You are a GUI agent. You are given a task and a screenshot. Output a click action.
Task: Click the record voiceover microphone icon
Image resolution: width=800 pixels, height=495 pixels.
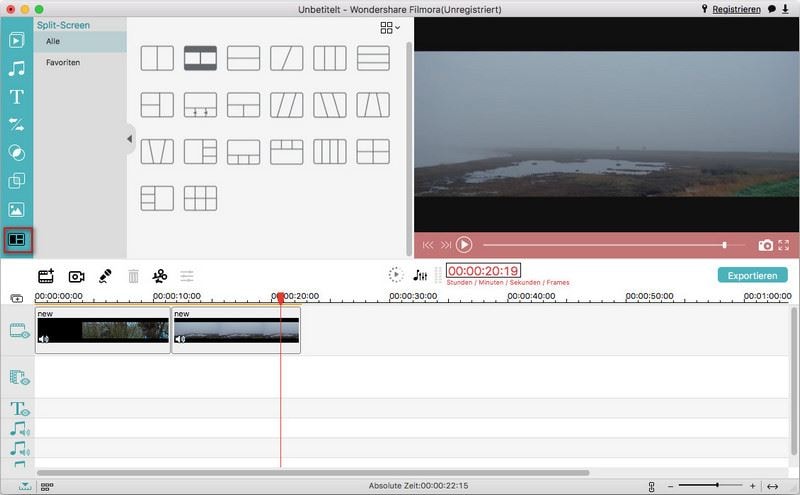(105, 276)
